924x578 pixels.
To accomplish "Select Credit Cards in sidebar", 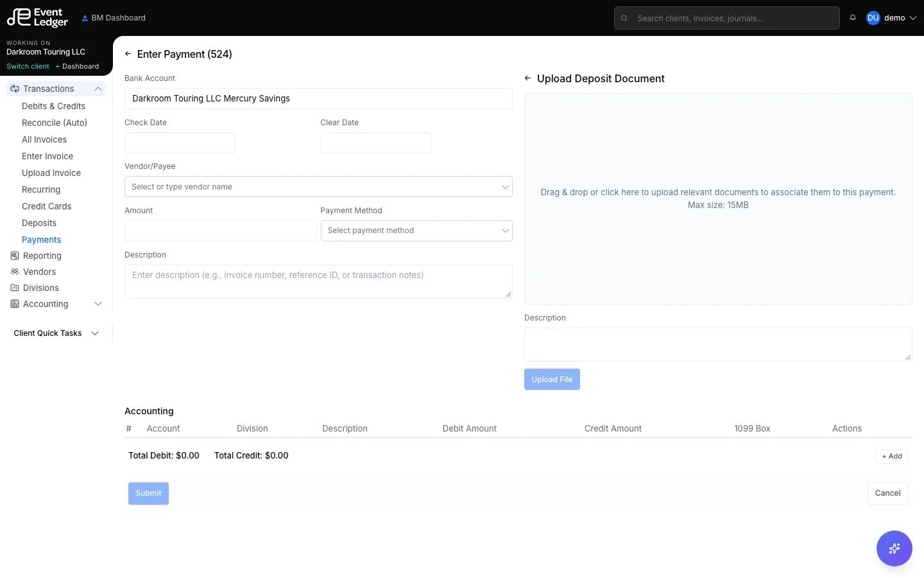I will [x=46, y=206].
